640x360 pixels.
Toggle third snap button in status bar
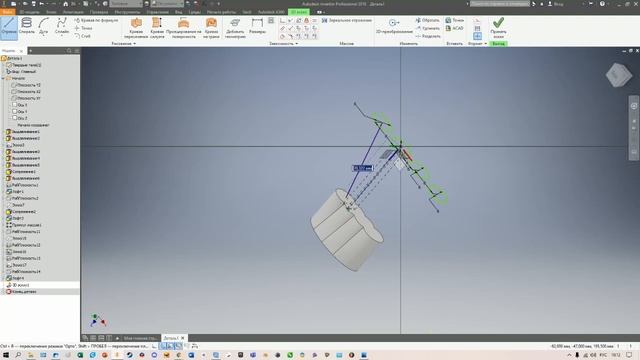pyautogui.click(x=178, y=346)
